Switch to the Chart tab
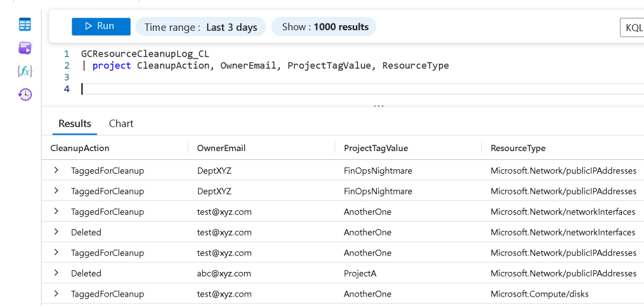The image size is (644, 306). pos(121,123)
